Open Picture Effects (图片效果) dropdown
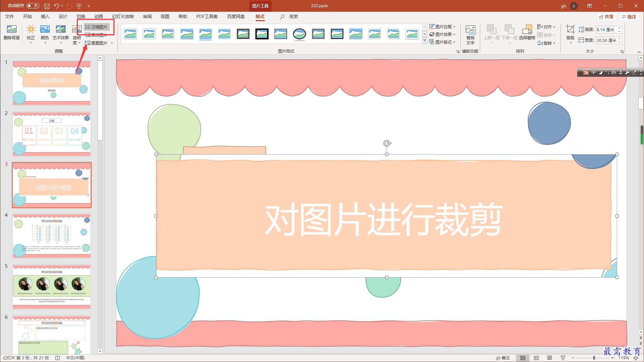This screenshot has width=644, height=362. pyautogui.click(x=443, y=34)
